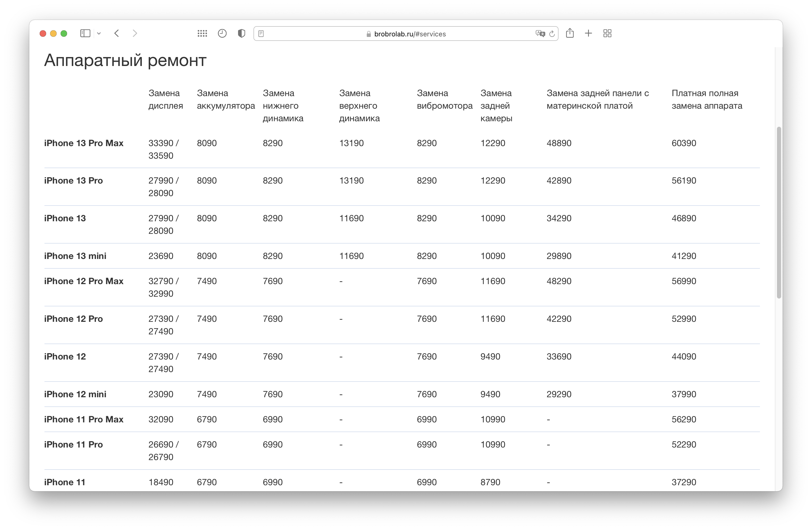This screenshot has width=812, height=530.
Task: Click the padlock icon in URL bar
Action: (369, 34)
